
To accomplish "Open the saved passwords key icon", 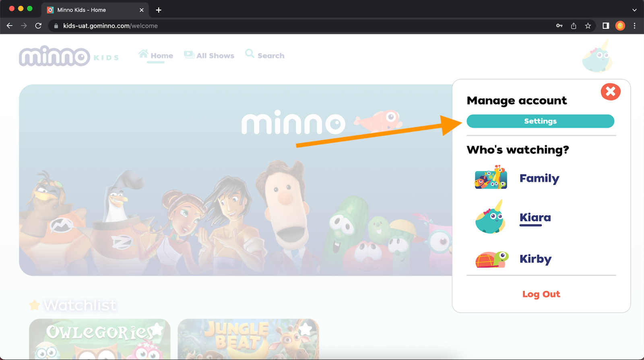I will 559,26.
